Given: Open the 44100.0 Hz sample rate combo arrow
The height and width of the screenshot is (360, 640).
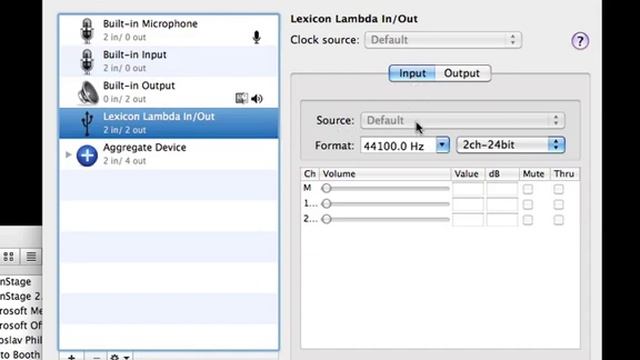Looking at the screenshot, I should (442, 145).
